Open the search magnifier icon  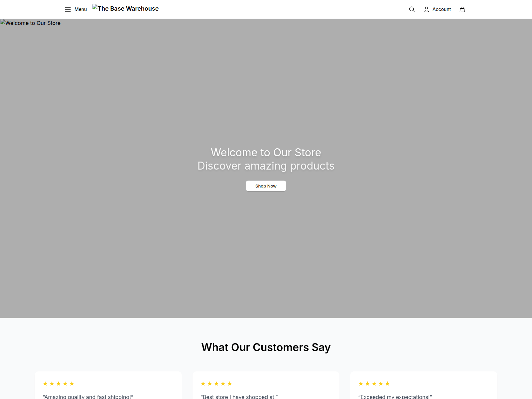coord(412,9)
